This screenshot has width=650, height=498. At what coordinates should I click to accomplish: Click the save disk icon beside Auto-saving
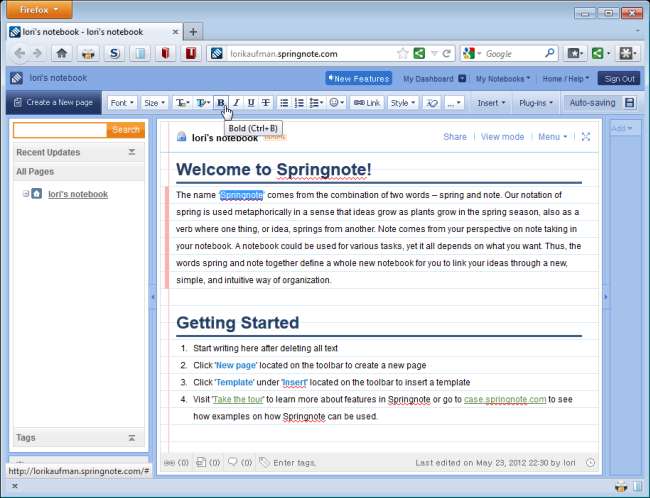630,102
